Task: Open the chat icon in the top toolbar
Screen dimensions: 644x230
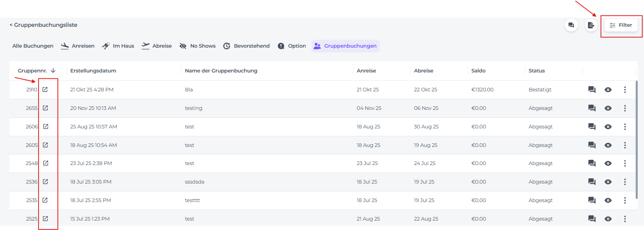Action: coord(571,25)
